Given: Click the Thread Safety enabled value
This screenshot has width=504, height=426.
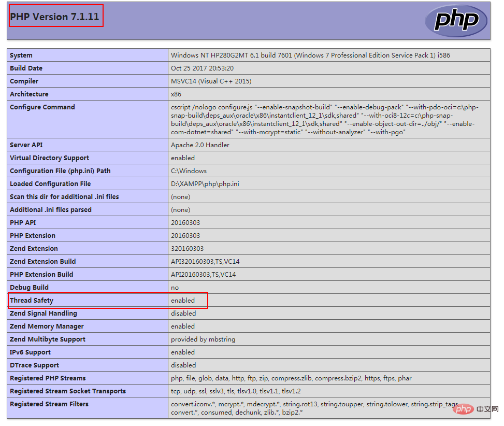Looking at the screenshot, I should point(183,300).
